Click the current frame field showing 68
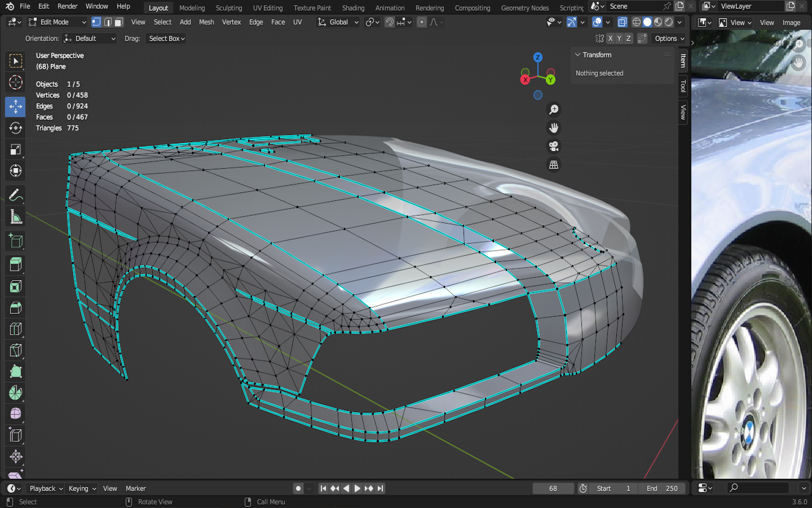Image resolution: width=812 pixels, height=508 pixels. pyautogui.click(x=553, y=488)
